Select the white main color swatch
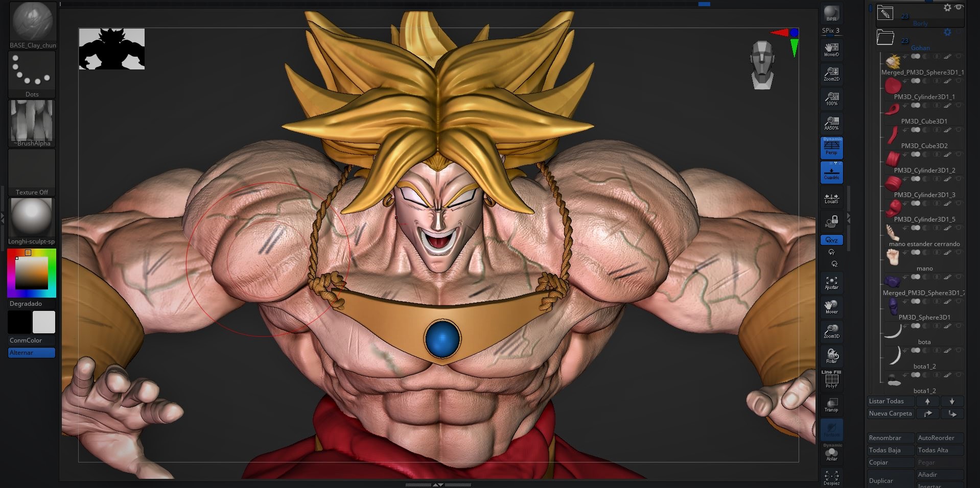 click(44, 322)
